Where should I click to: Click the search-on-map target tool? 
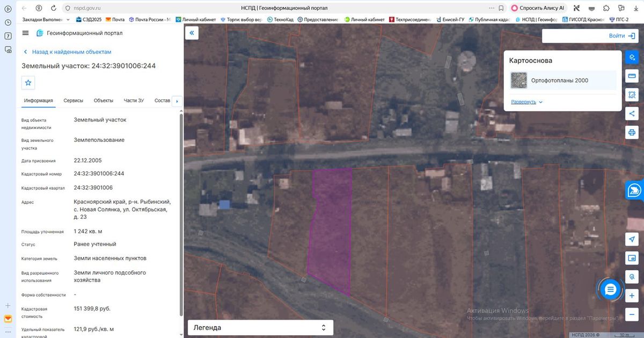coord(632,277)
